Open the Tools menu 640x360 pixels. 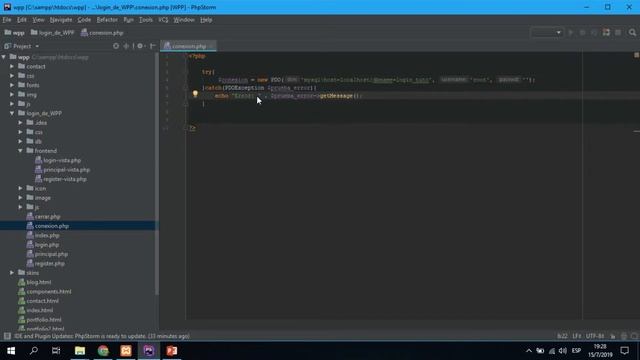coord(146,20)
